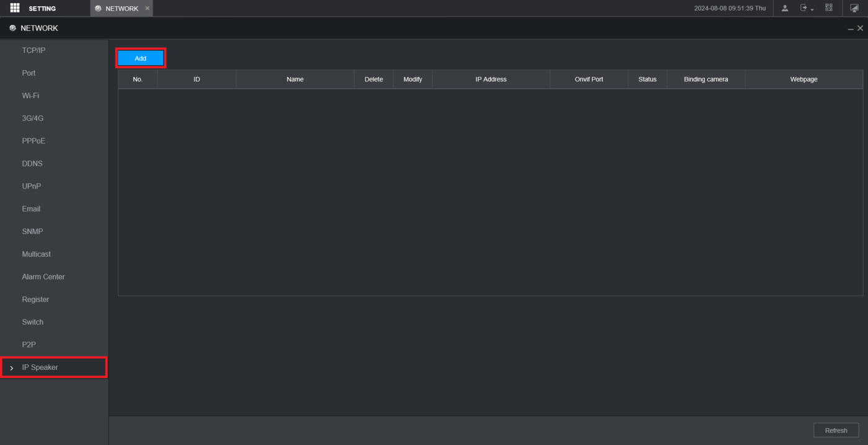Click the Add button
868x445 pixels.
[x=140, y=57]
